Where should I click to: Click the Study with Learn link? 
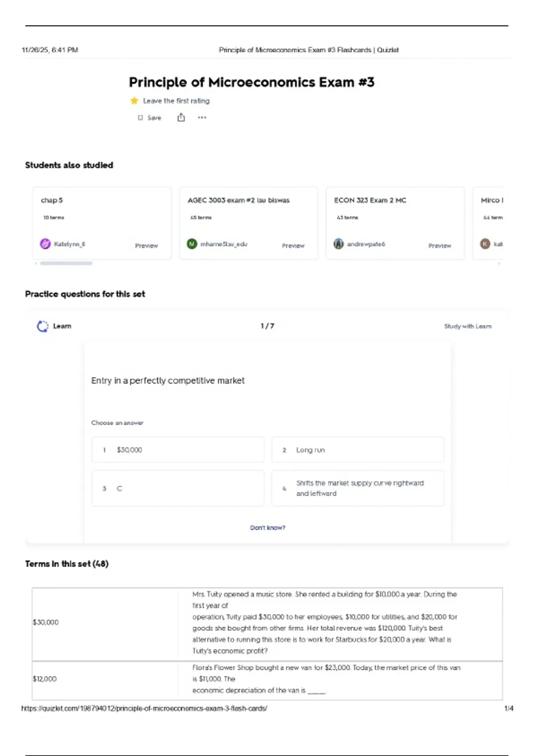pos(468,326)
